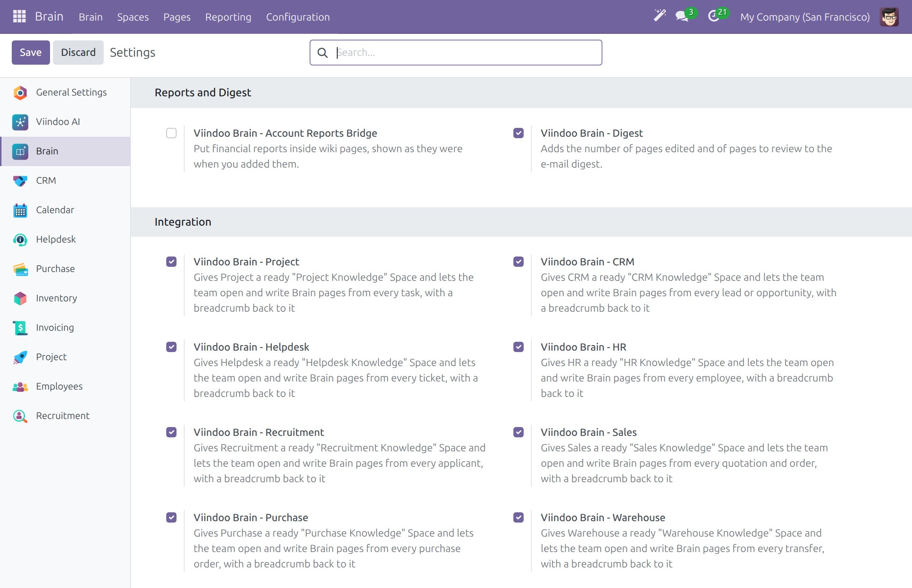Click the General Settings hexagon icon
912x588 pixels.
[20, 93]
